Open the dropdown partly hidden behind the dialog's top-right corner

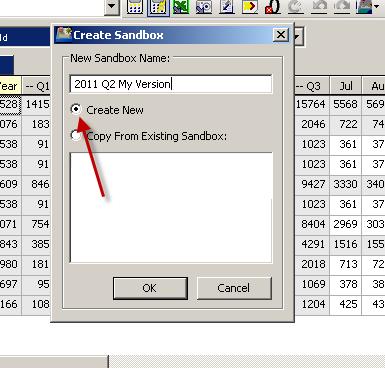pyautogui.click(x=298, y=36)
